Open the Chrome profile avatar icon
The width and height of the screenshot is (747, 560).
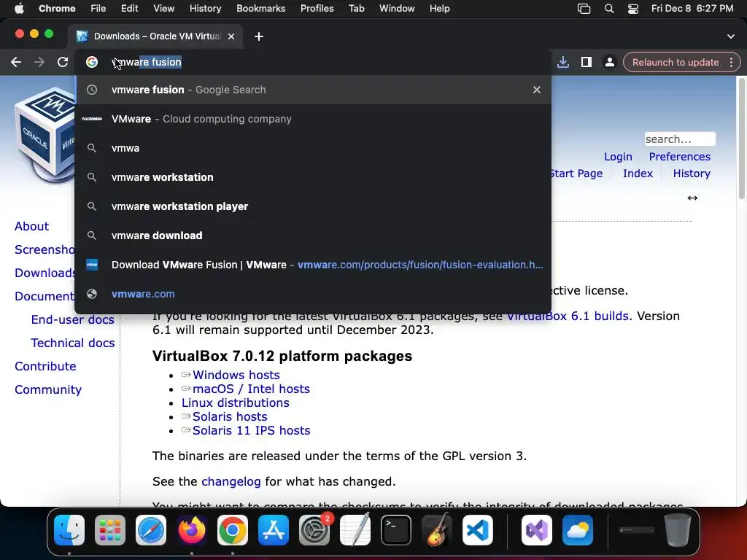609,62
